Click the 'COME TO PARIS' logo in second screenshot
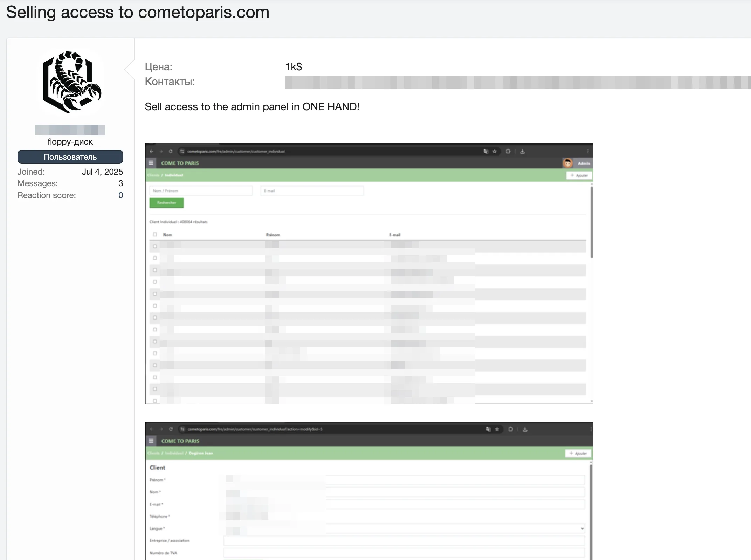Screen dimensions: 751x560 pyautogui.click(x=180, y=441)
